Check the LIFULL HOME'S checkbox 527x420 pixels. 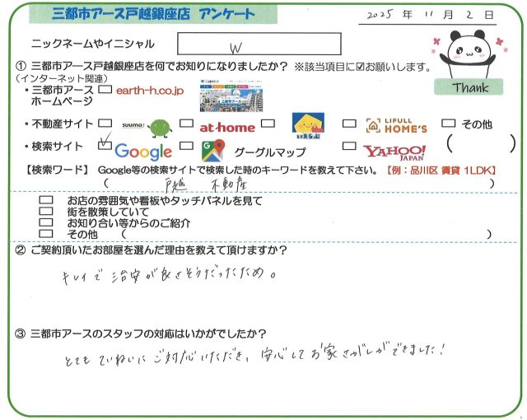click(349, 124)
